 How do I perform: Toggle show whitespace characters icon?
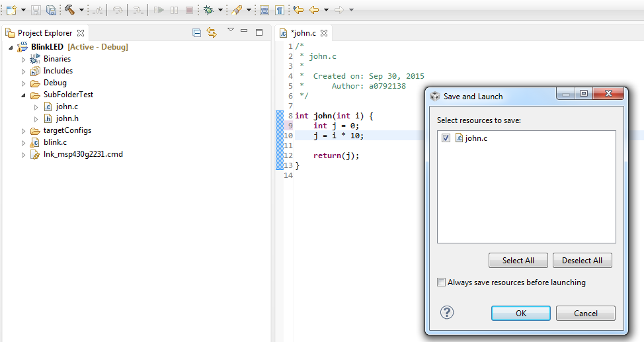tap(280, 11)
